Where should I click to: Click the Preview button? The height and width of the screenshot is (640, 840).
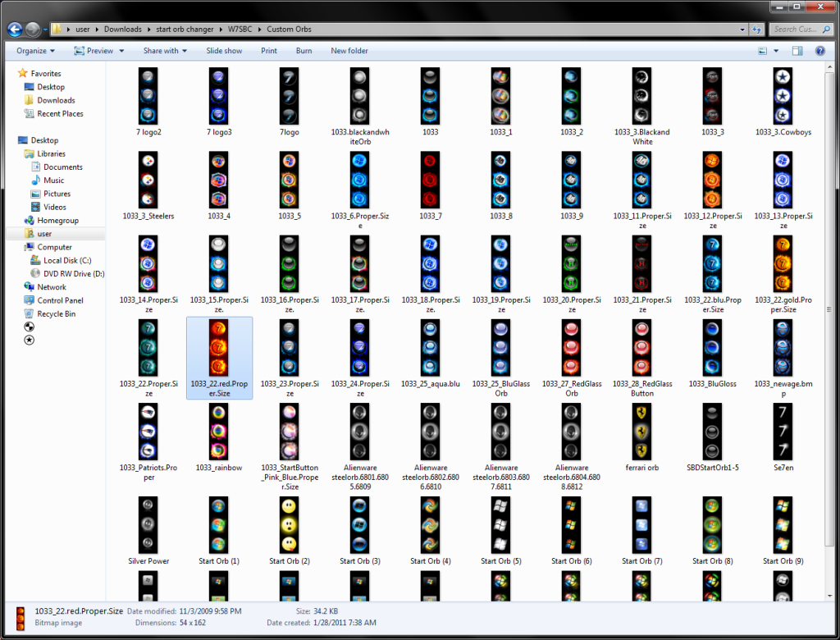94,51
